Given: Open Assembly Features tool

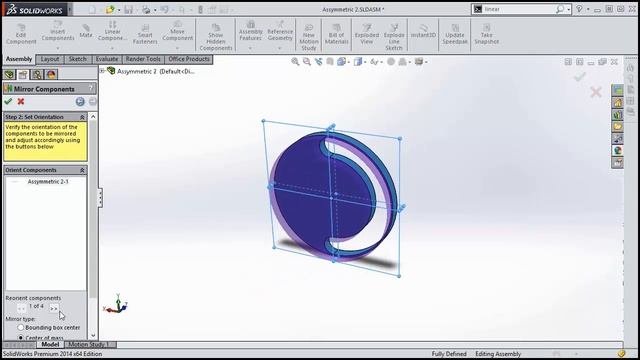Looking at the screenshot, I should [250, 32].
